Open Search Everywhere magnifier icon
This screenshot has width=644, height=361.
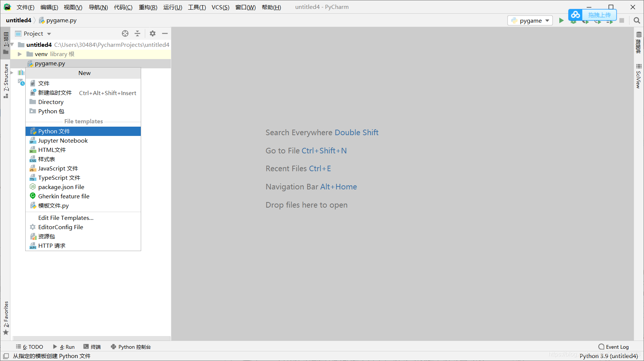tap(637, 20)
